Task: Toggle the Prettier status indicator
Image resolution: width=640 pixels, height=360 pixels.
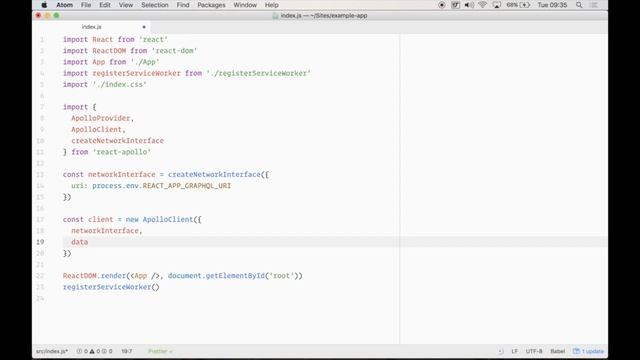Action: click(160, 351)
